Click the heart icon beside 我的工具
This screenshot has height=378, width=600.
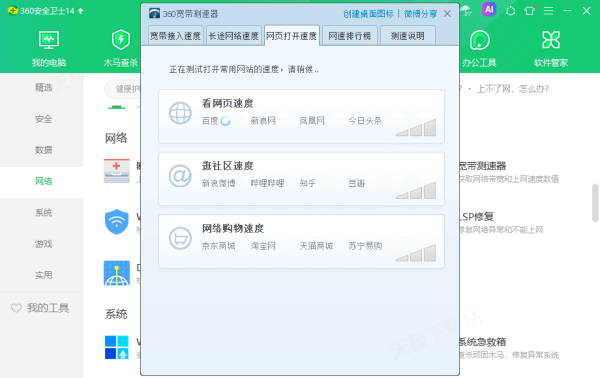(x=16, y=308)
